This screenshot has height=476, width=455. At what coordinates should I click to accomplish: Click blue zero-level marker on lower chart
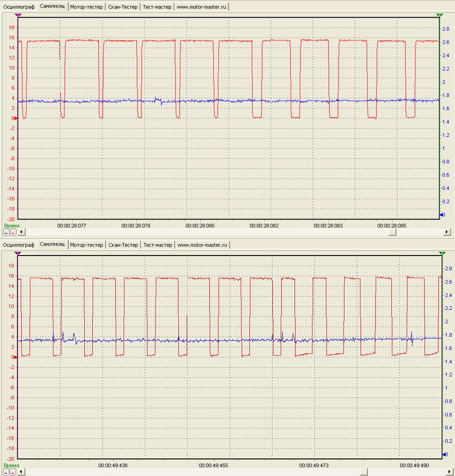(445, 454)
